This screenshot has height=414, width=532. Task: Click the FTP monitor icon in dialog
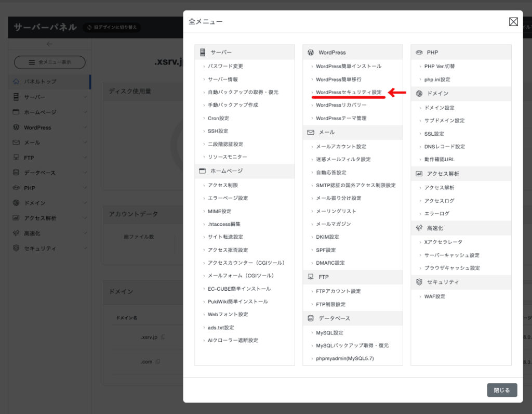311,277
